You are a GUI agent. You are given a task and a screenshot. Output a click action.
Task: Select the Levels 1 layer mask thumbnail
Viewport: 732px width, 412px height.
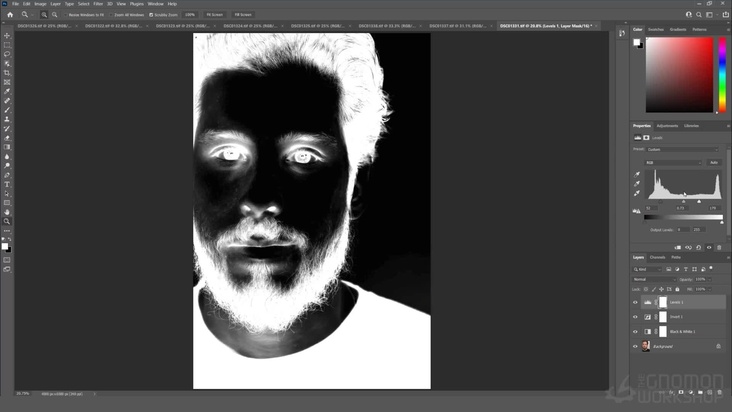[663, 302]
